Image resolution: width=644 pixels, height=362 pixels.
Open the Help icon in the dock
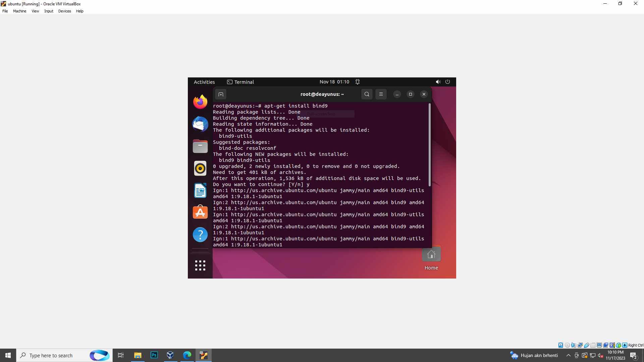[x=200, y=235]
